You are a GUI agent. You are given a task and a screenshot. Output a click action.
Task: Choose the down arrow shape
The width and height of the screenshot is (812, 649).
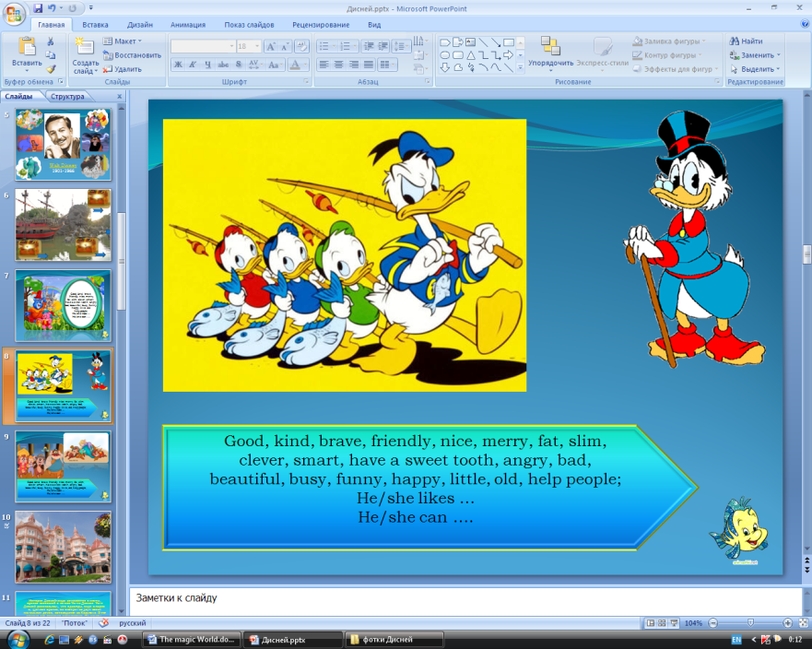(445, 68)
